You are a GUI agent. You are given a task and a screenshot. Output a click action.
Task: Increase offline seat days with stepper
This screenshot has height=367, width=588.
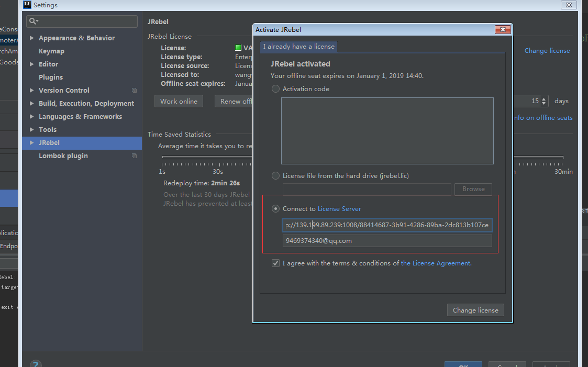544,99
